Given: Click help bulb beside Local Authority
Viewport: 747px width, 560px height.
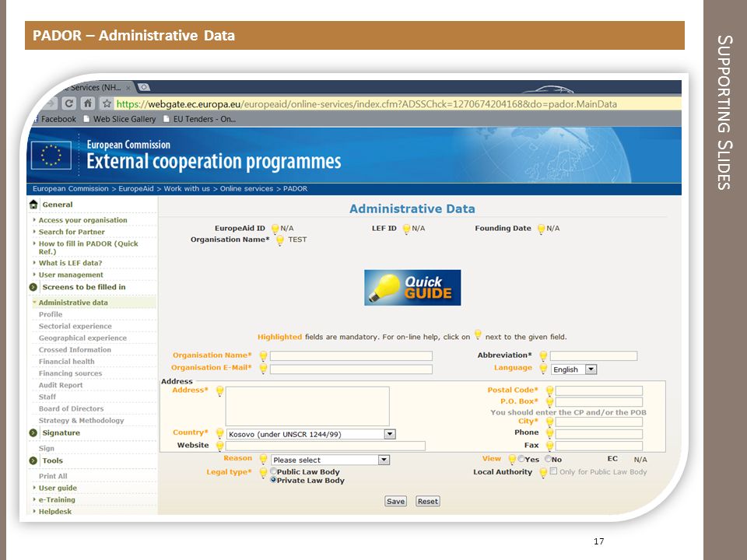Looking at the screenshot, I should 543,473.
